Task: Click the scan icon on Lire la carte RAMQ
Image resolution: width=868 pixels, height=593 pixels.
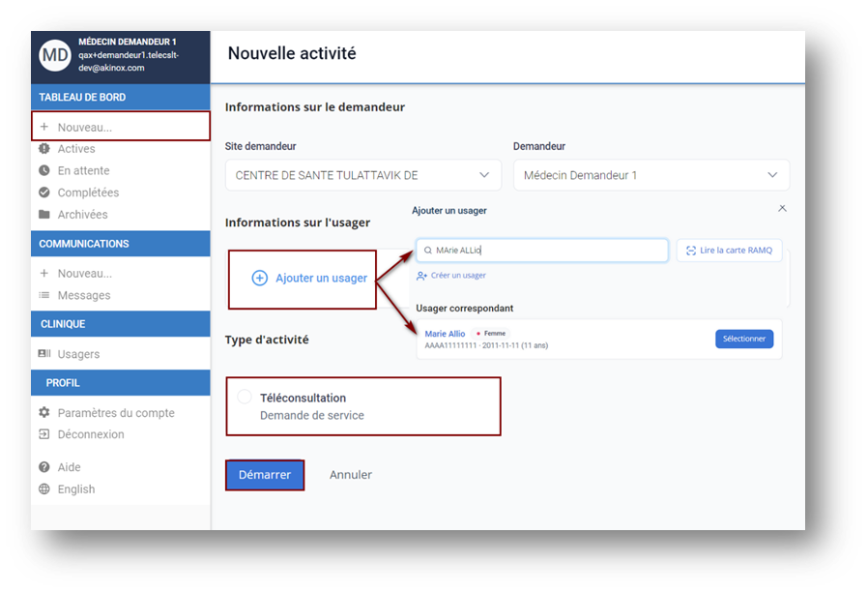Action: point(691,251)
